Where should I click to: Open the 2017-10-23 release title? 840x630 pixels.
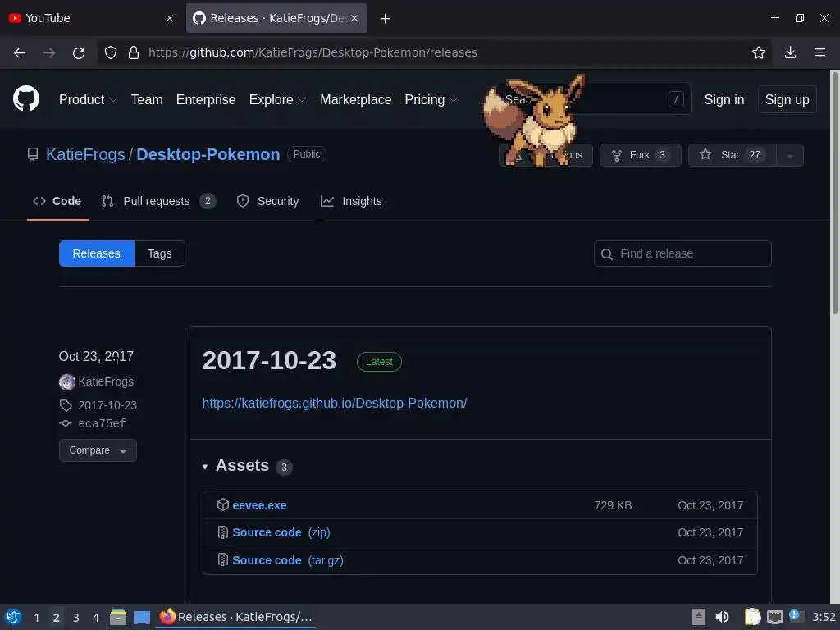click(269, 361)
